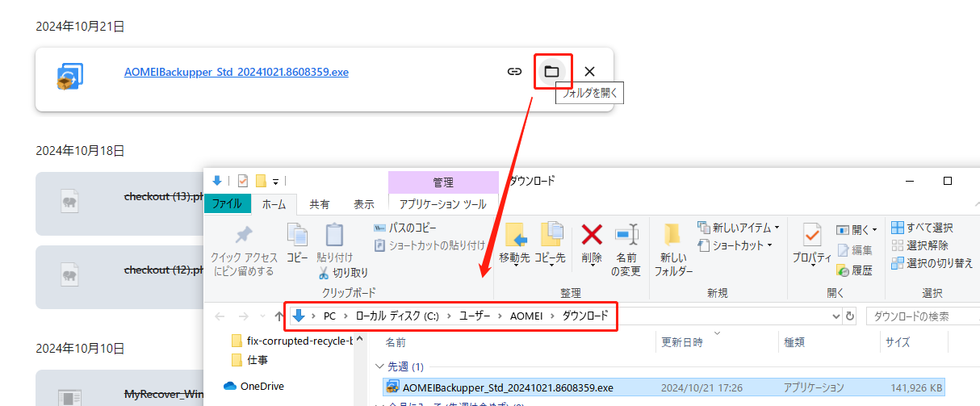Viewport: 980px width, 406px height.
Task: Click the Quick Access new-folder toolbar icon
Action: pos(261,181)
